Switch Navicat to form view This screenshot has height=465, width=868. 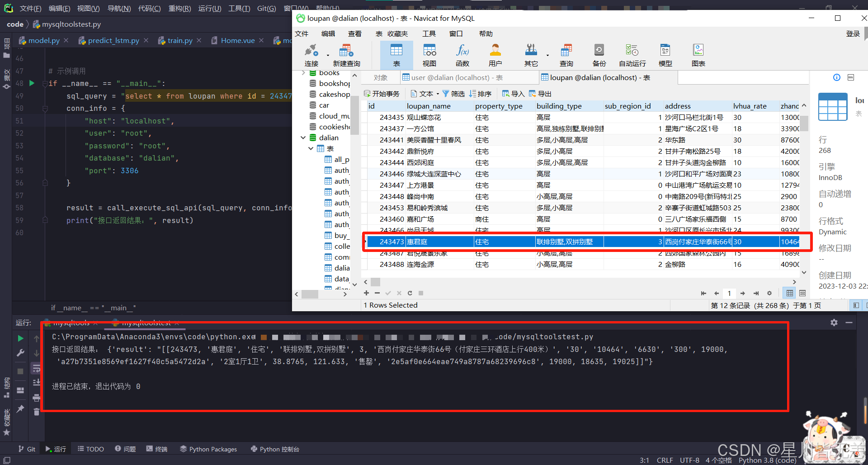tap(802, 293)
